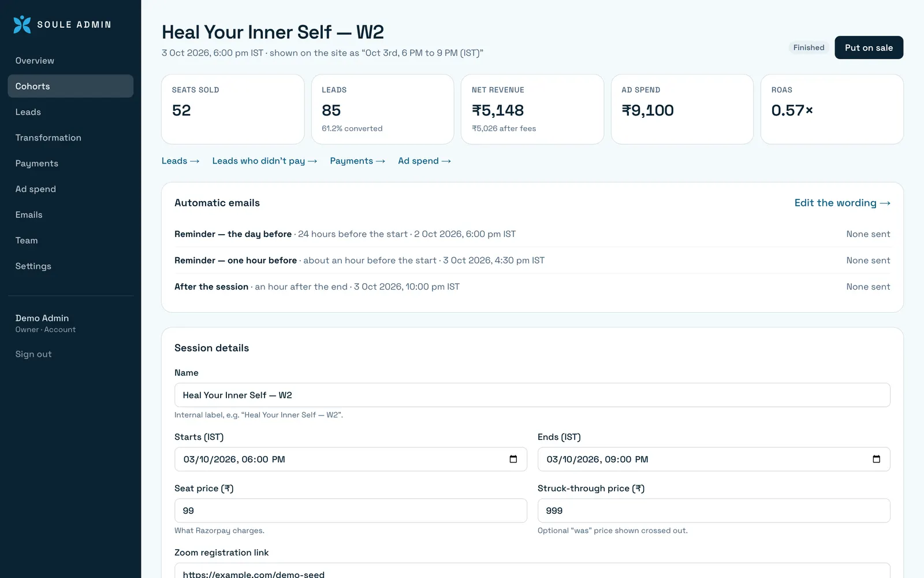Open calendar picker in Ends field
The height and width of the screenshot is (578, 924).
tap(876, 459)
